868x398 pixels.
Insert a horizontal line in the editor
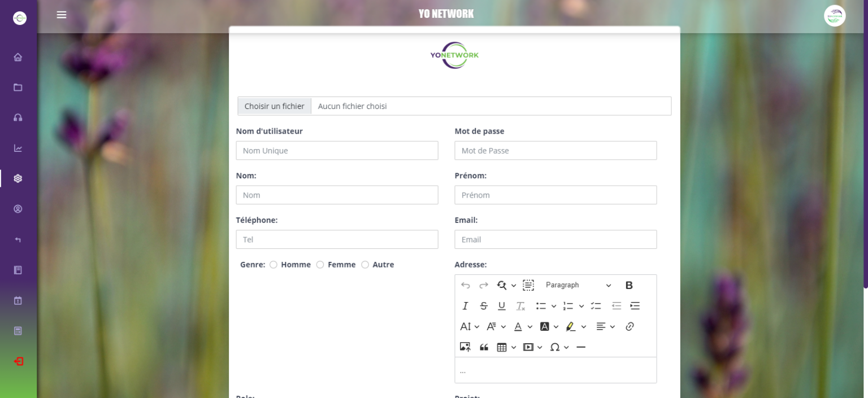pyautogui.click(x=581, y=347)
